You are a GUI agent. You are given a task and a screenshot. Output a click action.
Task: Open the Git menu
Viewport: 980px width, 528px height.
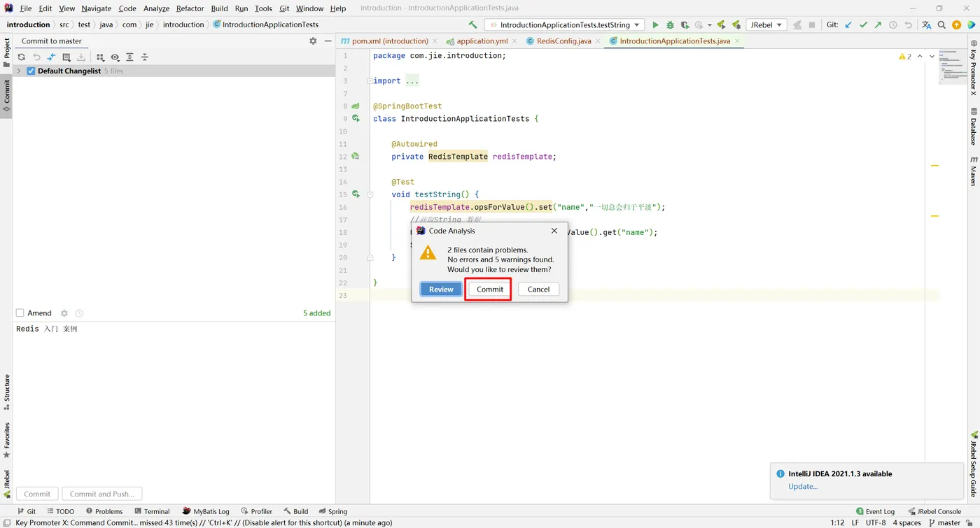[284, 8]
